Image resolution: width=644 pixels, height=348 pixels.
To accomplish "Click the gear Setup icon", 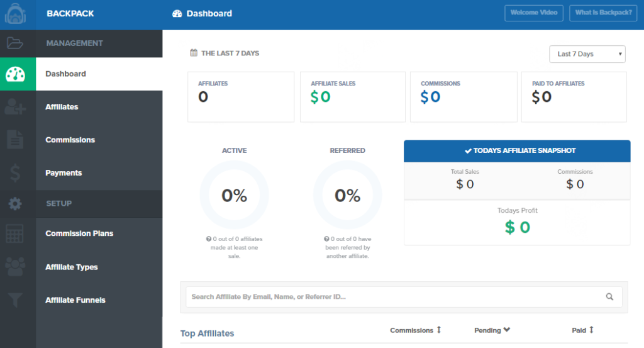I will (15, 203).
